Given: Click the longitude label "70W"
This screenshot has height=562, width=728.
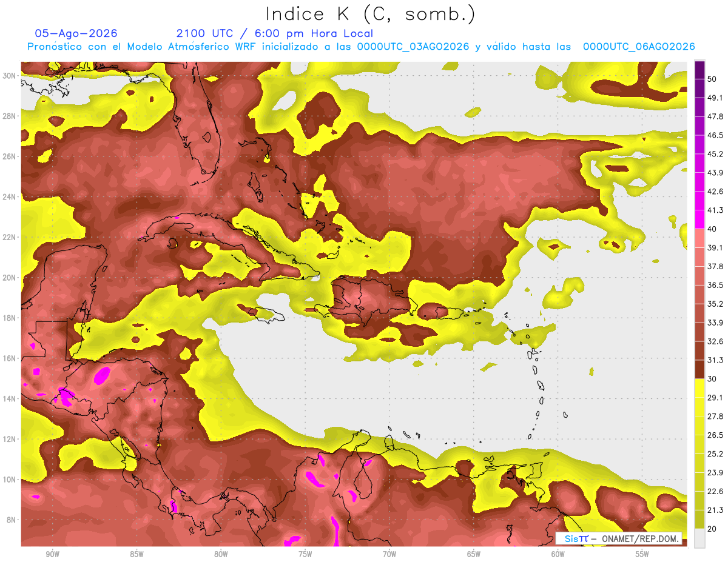Looking at the screenshot, I should [x=389, y=554].
